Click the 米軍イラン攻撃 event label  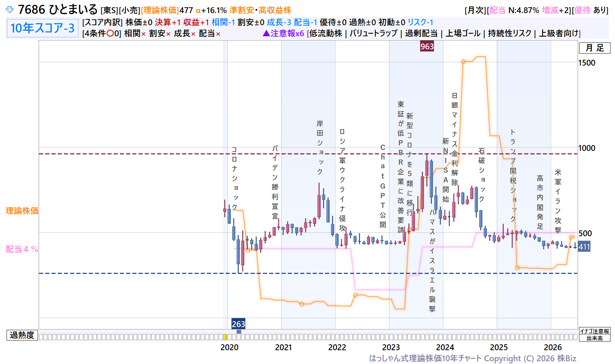558,201
